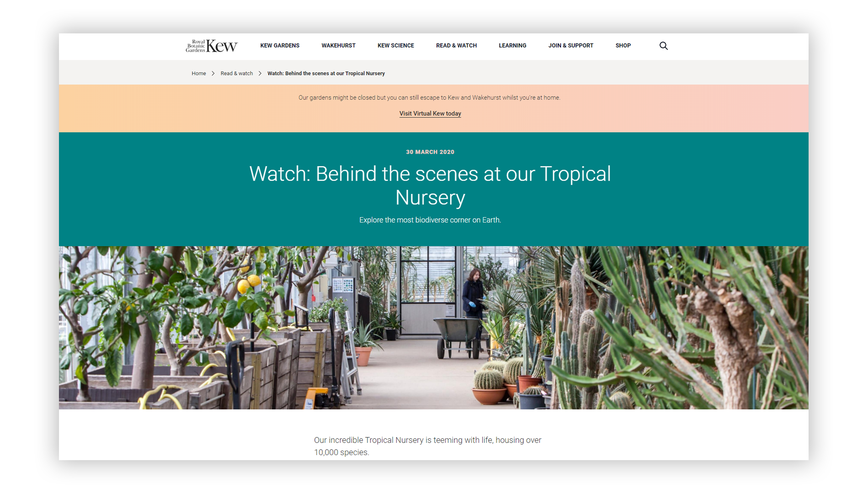
Task: Choose the Learning navigation item
Action: pyautogui.click(x=512, y=46)
